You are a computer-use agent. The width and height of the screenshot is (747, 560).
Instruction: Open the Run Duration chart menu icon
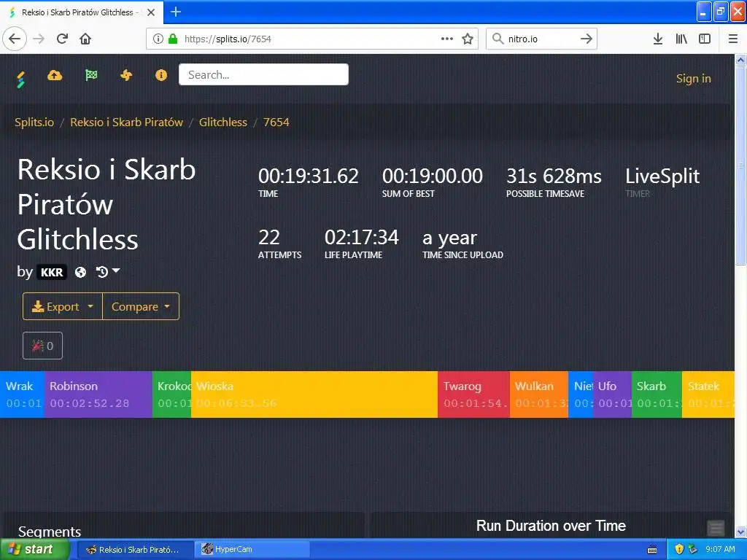coord(716,527)
